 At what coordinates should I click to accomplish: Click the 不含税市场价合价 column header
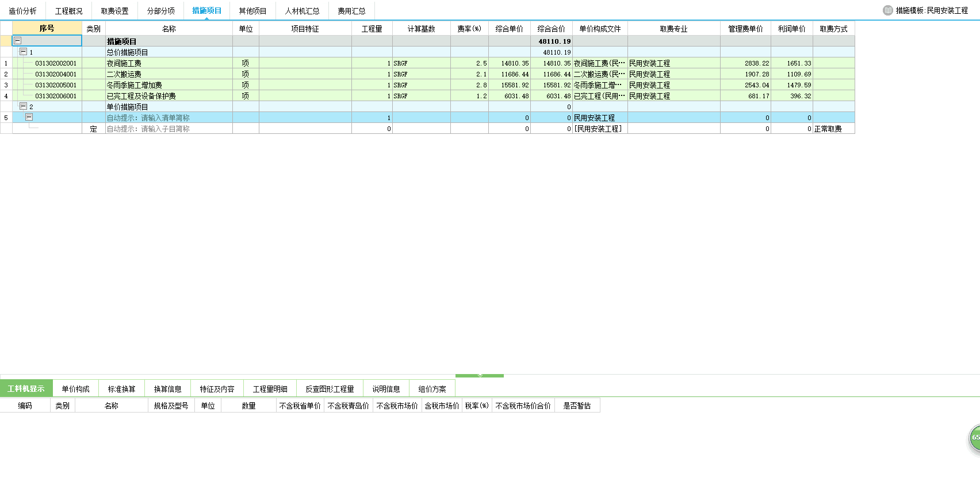pyautogui.click(x=523, y=405)
